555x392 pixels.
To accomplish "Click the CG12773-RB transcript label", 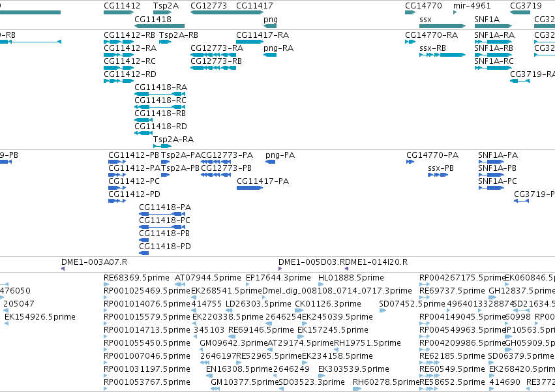I will tap(216, 61).
